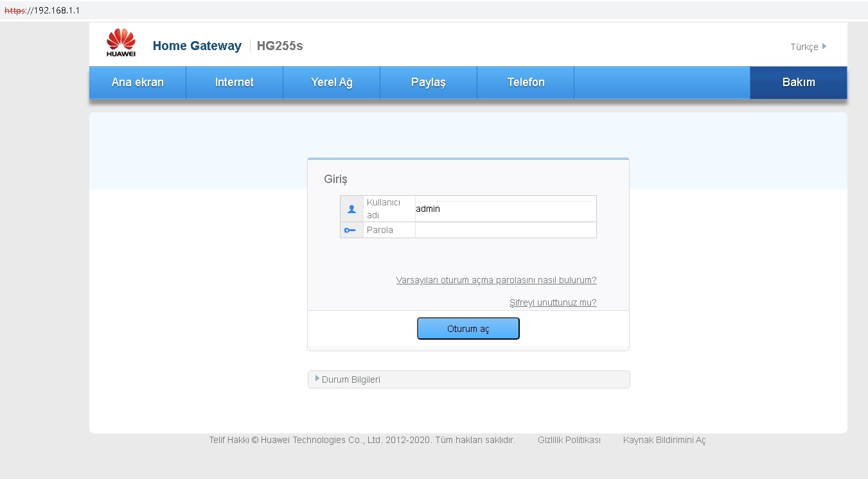This screenshot has height=479, width=868.
Task: Switch to the Bakım tab
Action: 798,83
